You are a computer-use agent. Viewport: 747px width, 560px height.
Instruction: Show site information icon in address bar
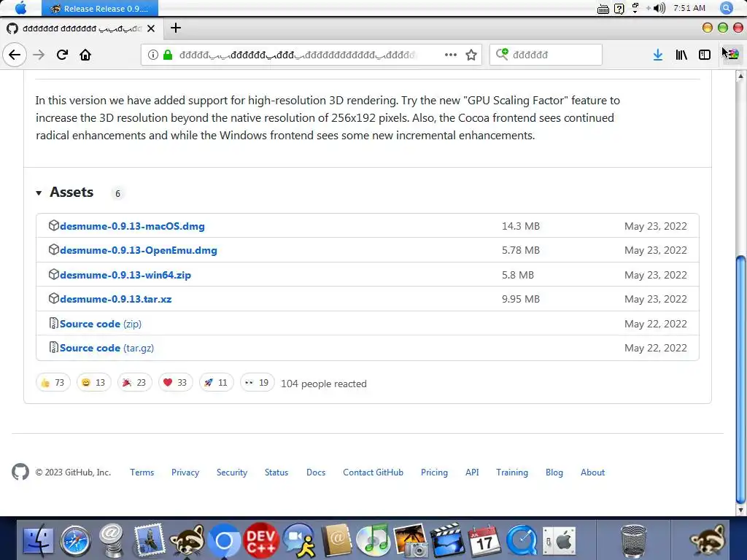153,55
